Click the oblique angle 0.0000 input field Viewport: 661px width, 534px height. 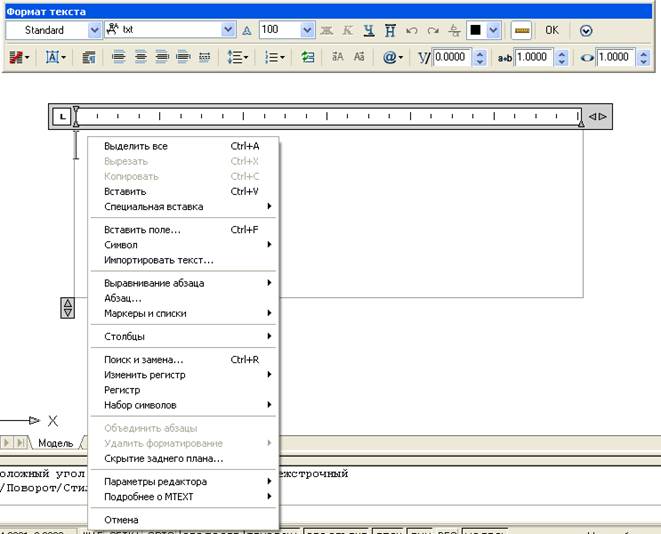tap(451, 58)
